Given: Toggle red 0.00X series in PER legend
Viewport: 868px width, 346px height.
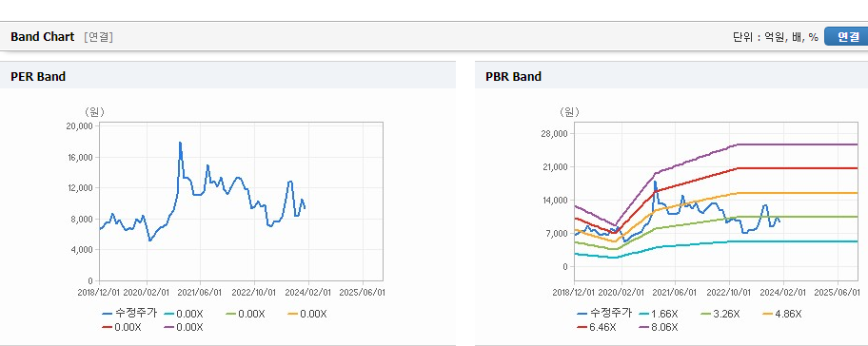Looking at the screenshot, I should click(122, 327).
